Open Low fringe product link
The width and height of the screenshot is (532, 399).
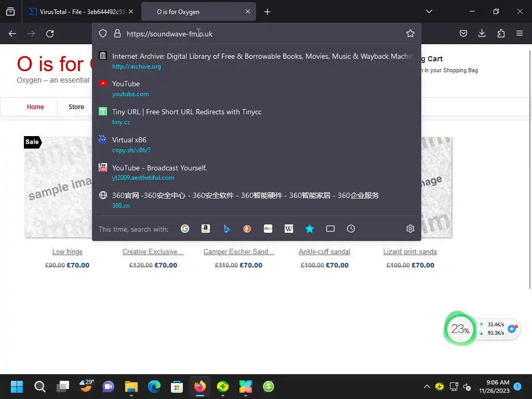[x=68, y=252]
